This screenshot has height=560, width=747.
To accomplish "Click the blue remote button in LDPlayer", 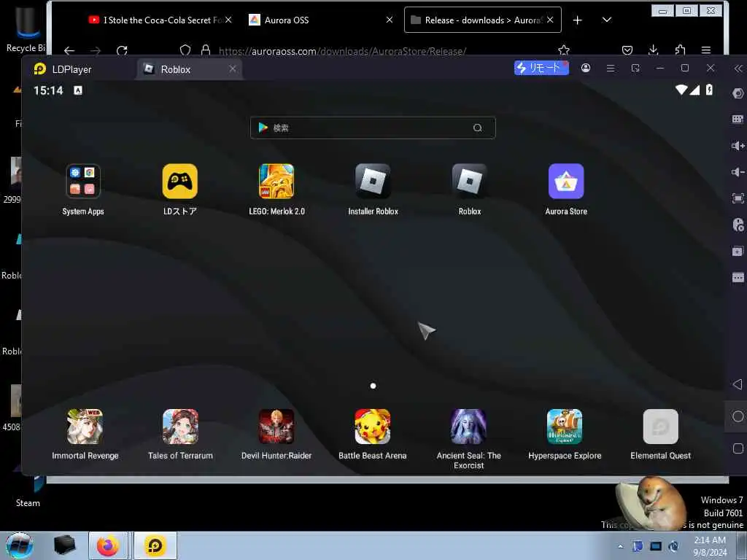I will point(541,68).
